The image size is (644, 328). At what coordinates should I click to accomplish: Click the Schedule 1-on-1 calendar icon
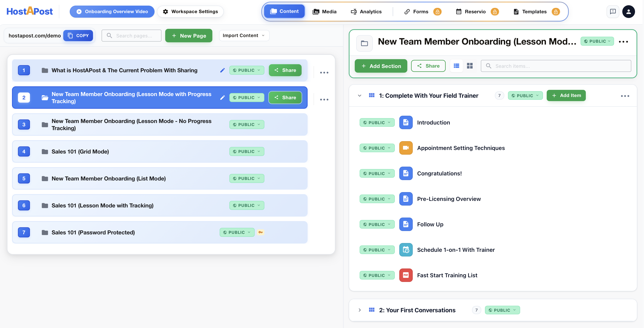tap(406, 250)
